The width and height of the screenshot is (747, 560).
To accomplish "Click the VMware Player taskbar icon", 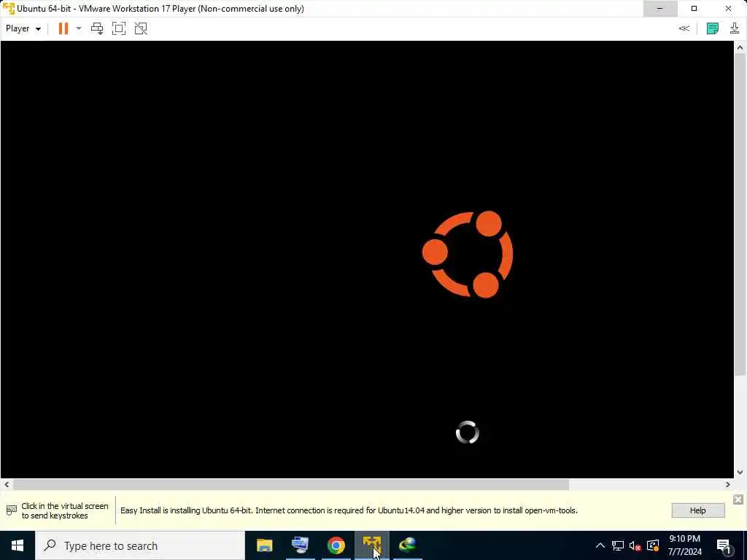I will pyautogui.click(x=371, y=545).
